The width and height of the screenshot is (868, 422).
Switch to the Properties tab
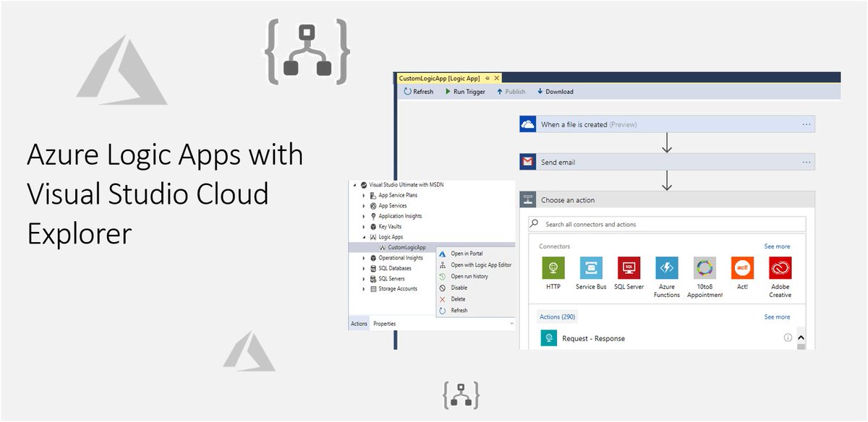384,324
